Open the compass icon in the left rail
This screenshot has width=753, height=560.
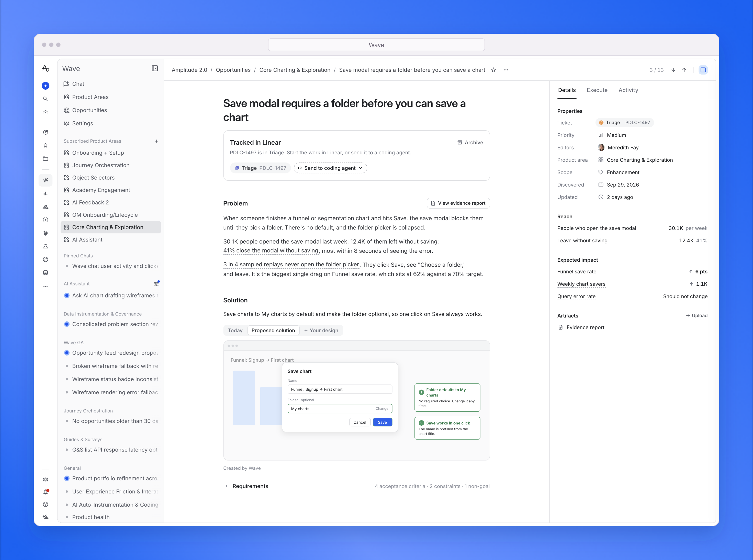point(45,260)
